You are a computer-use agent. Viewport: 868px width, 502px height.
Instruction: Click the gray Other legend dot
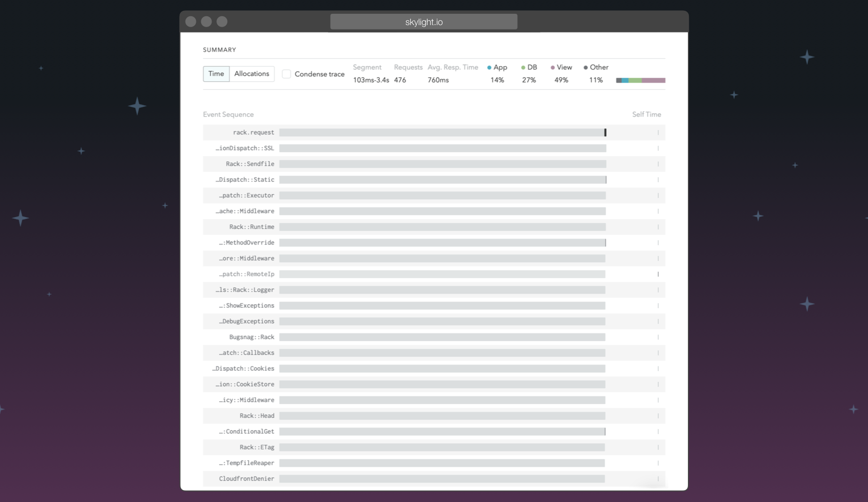[586, 67]
